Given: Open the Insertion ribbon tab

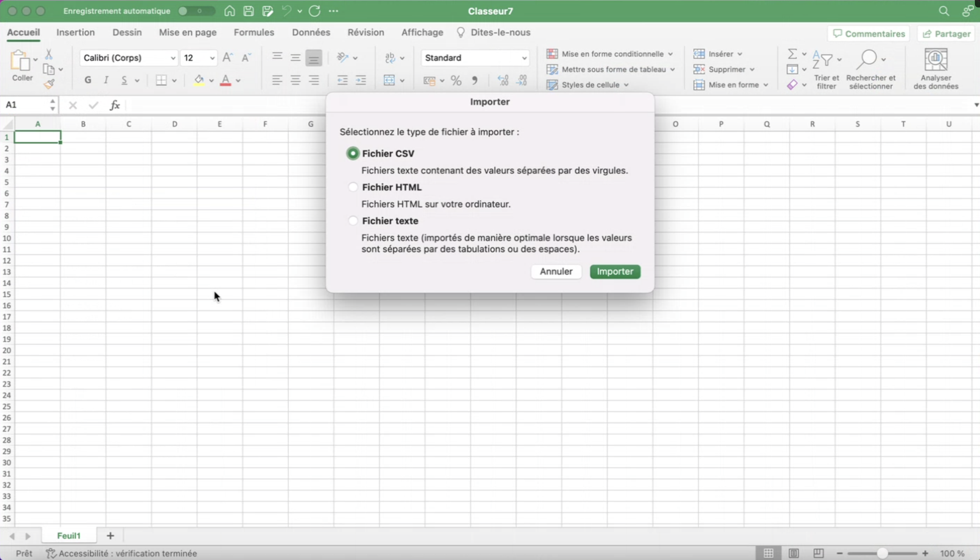Looking at the screenshot, I should [x=76, y=32].
